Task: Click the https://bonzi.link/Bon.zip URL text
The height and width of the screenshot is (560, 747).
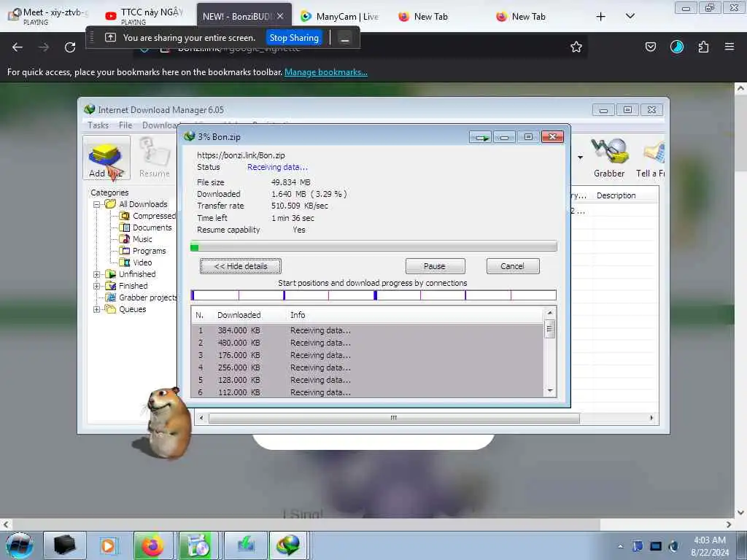Action: [241, 155]
